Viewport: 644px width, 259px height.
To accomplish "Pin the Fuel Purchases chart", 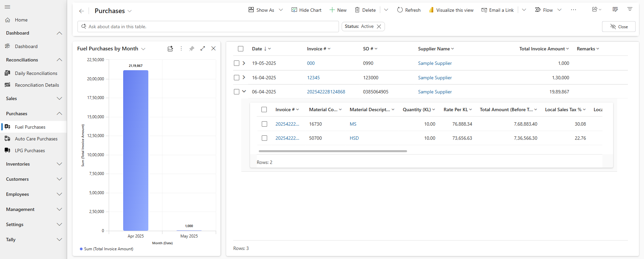I will [x=192, y=49].
